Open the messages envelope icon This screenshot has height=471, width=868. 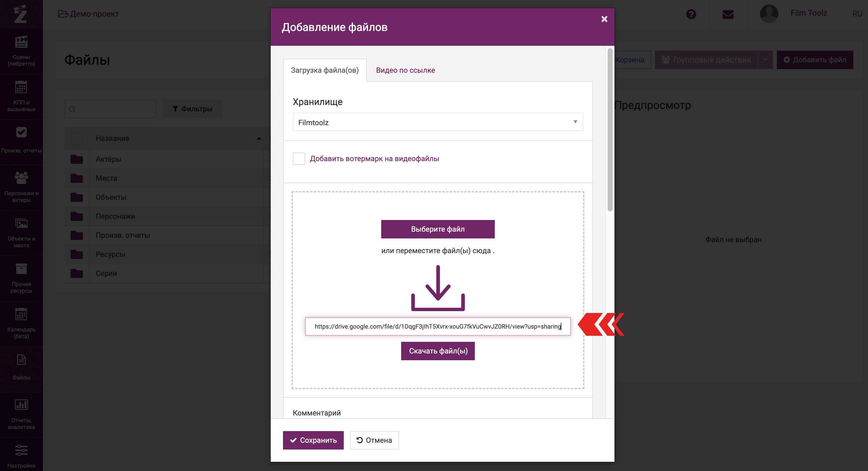[x=728, y=14]
